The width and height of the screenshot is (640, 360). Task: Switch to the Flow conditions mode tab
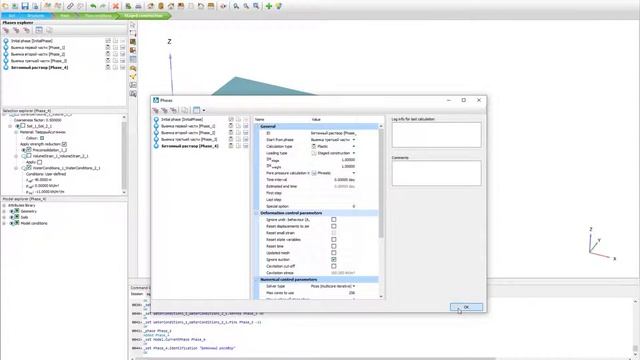click(x=98, y=16)
